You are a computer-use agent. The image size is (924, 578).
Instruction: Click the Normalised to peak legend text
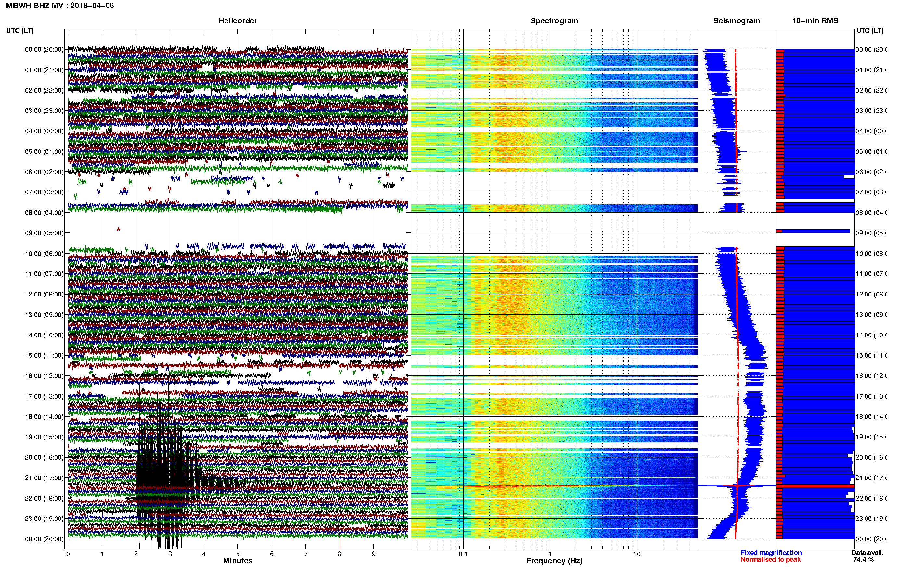[x=770, y=560]
